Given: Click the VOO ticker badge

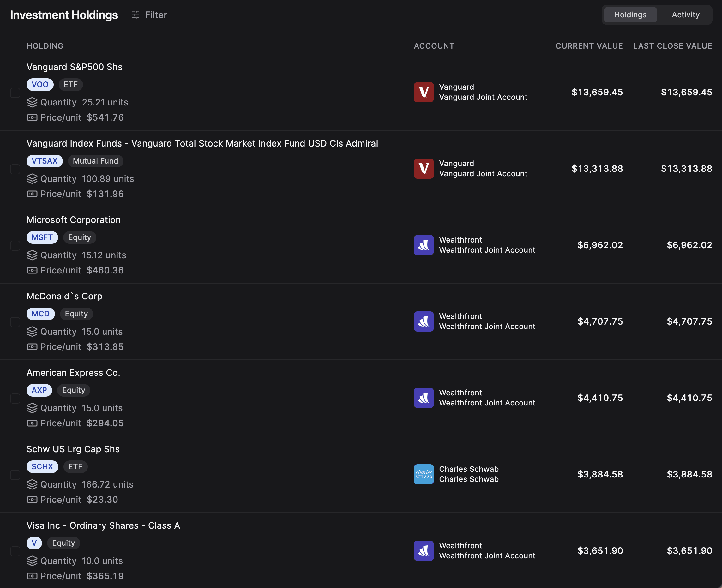Looking at the screenshot, I should [40, 85].
